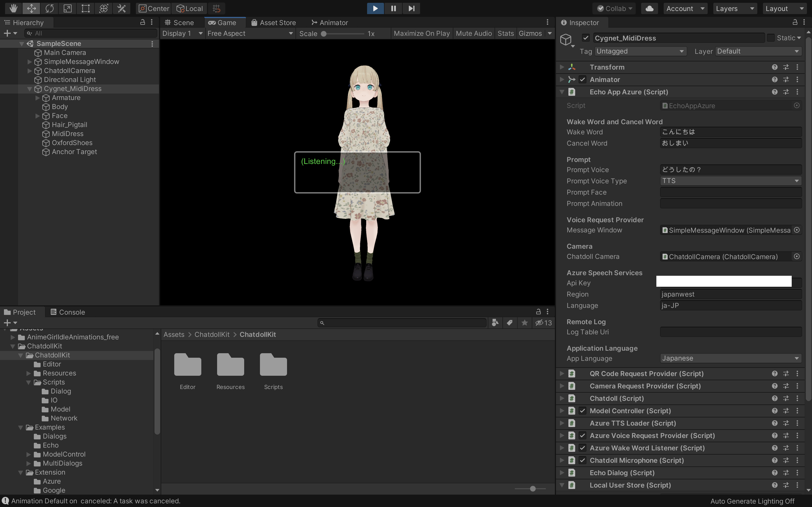Image resolution: width=812 pixels, height=507 pixels.
Task: Disable the Chatdoll Microphone script checkbox
Action: coord(582,461)
